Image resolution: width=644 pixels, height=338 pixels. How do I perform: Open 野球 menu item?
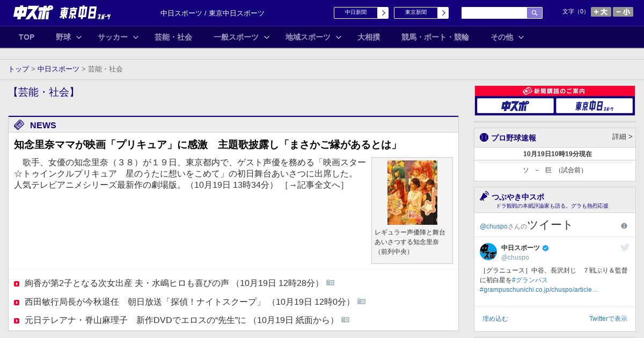point(63,37)
